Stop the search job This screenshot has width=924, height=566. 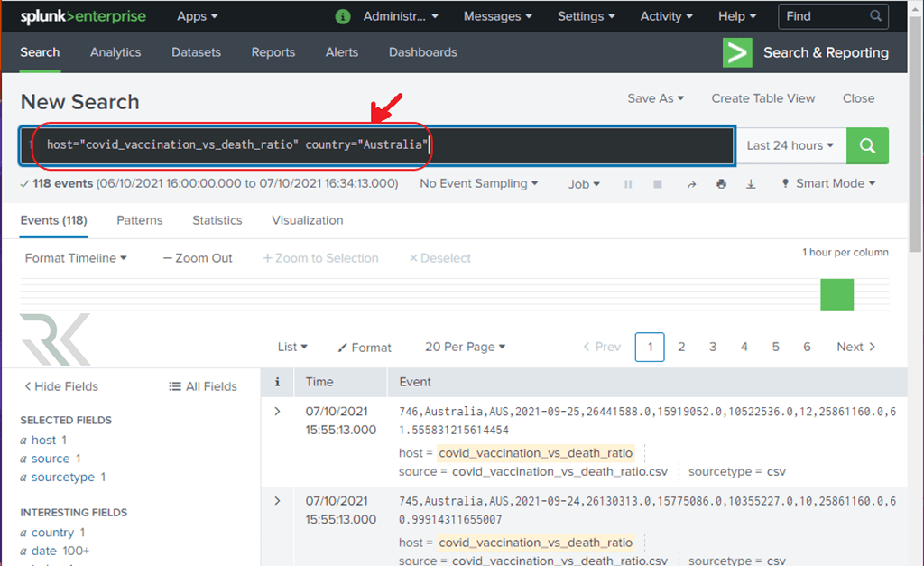coord(658,184)
